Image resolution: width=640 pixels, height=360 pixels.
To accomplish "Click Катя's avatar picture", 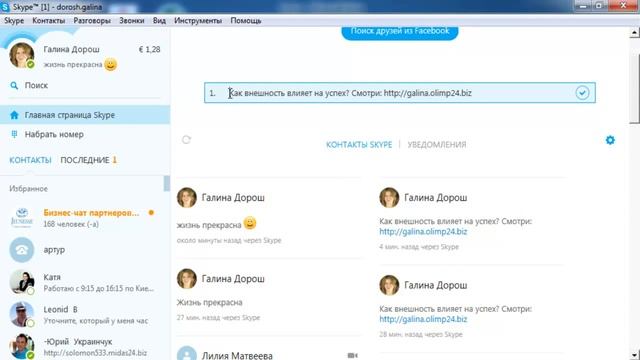I will click(x=22, y=282).
